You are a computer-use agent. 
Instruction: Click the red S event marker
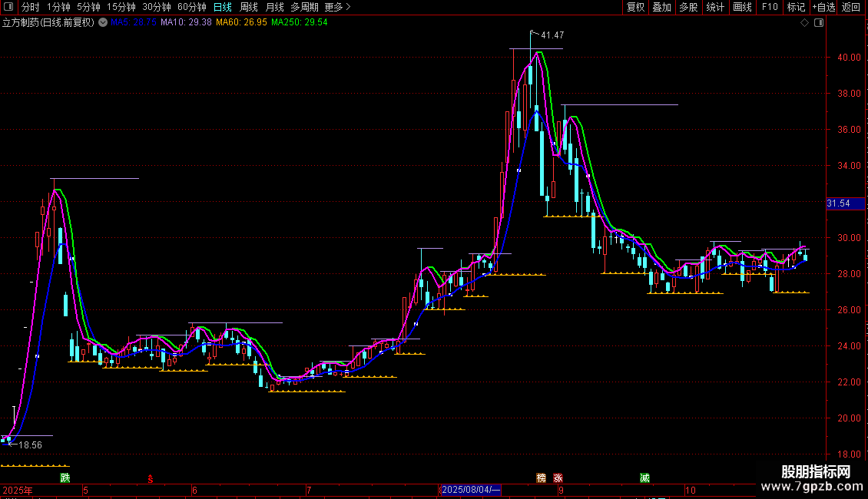pos(150,479)
